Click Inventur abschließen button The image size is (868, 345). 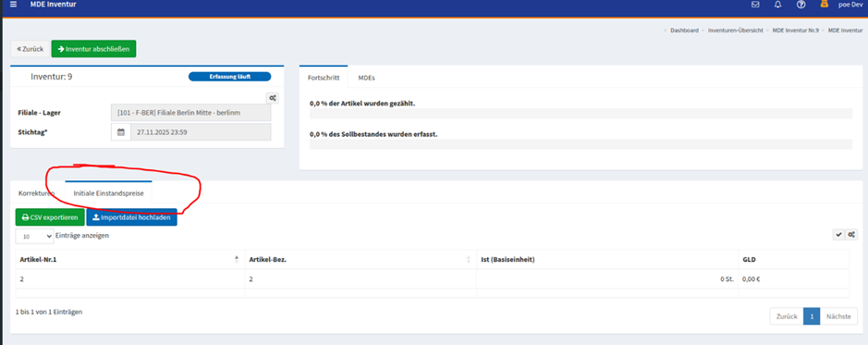pyautogui.click(x=93, y=49)
